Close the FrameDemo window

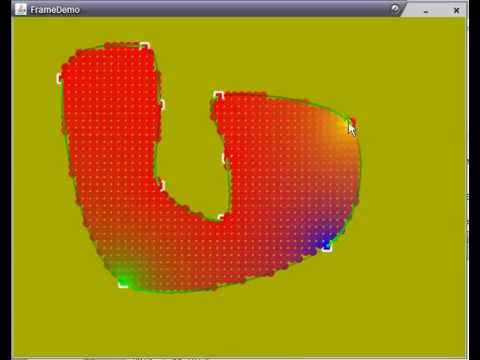coord(456,11)
